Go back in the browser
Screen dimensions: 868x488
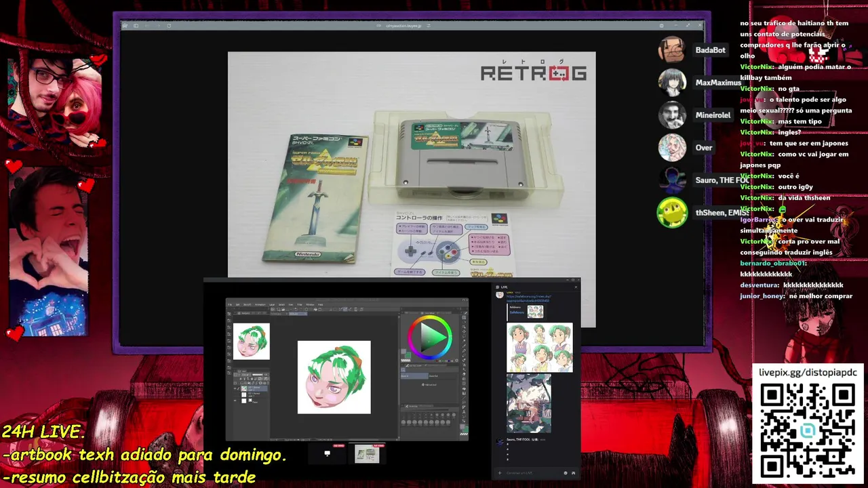(147, 26)
